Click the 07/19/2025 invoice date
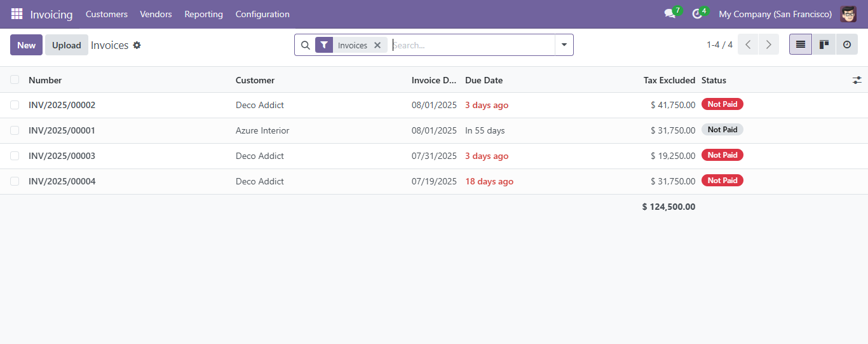Image resolution: width=868 pixels, height=344 pixels. coord(434,181)
